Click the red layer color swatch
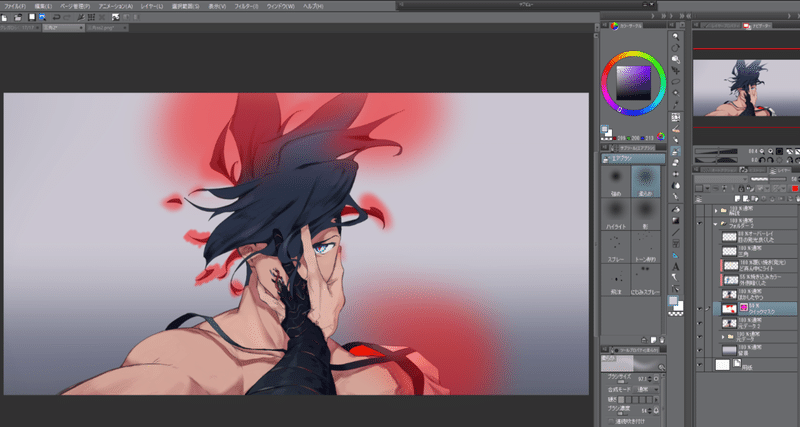The image size is (800, 427). click(x=794, y=189)
